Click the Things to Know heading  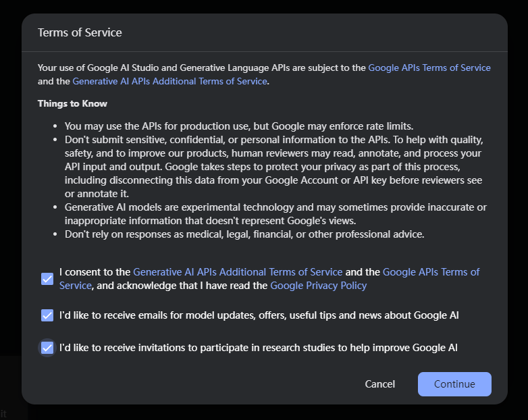[x=72, y=103]
